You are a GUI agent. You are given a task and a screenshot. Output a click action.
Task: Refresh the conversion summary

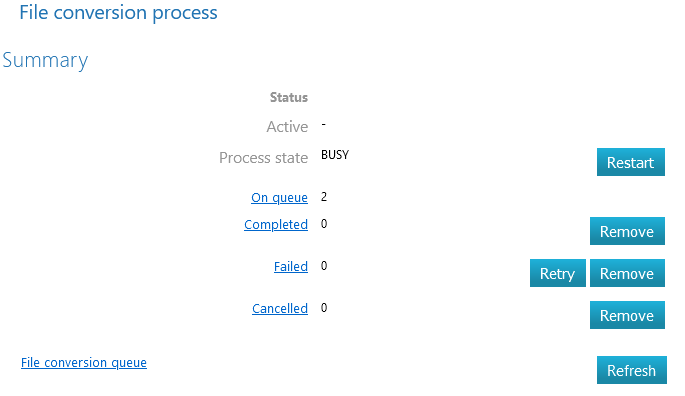[x=631, y=370]
